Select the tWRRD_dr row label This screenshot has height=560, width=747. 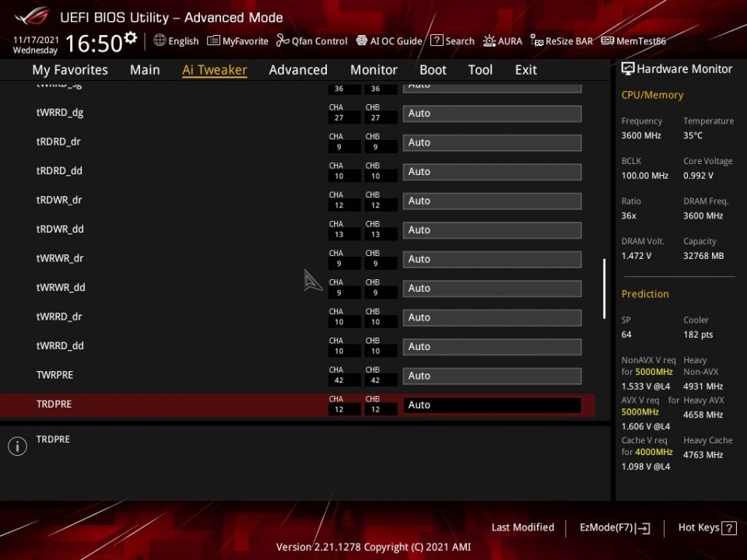[x=59, y=317]
